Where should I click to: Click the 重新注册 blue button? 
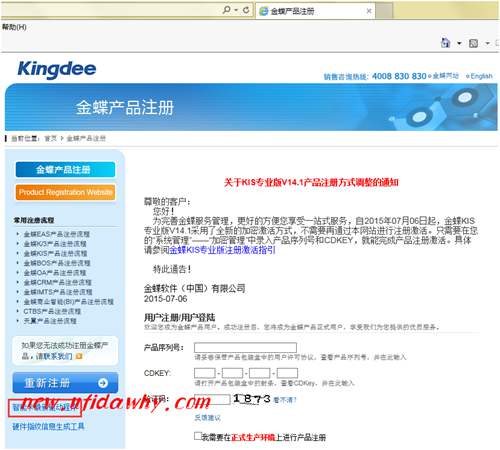[x=65, y=383]
